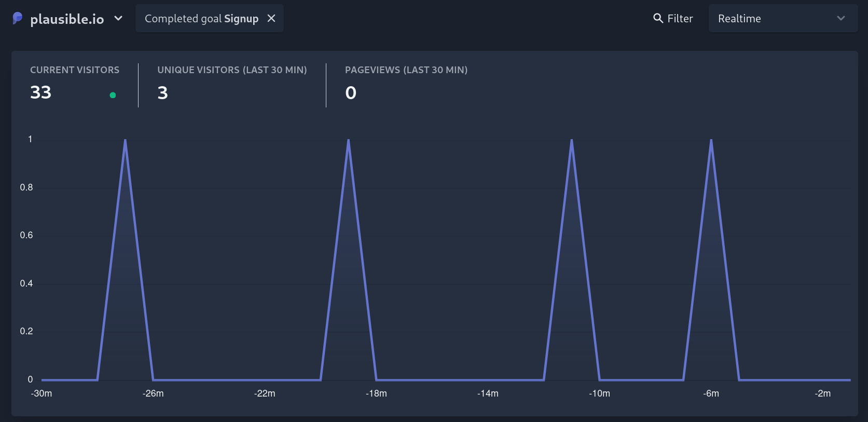
Task: Open the plausible.io site switcher chevron
Action: point(118,18)
